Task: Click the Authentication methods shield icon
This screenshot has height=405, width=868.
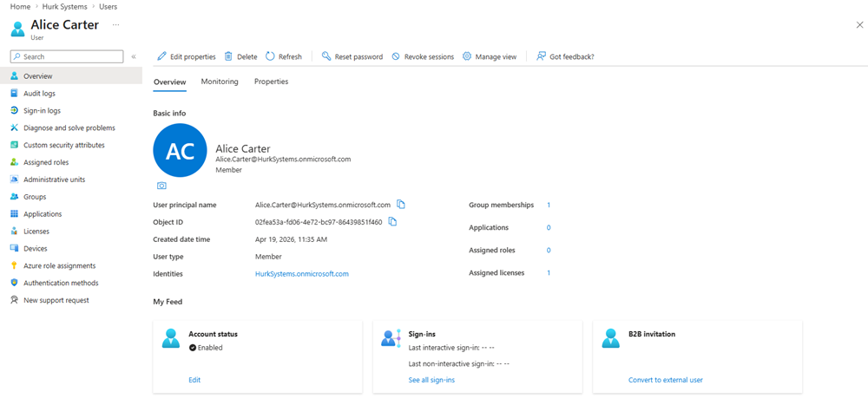Action: click(x=15, y=283)
